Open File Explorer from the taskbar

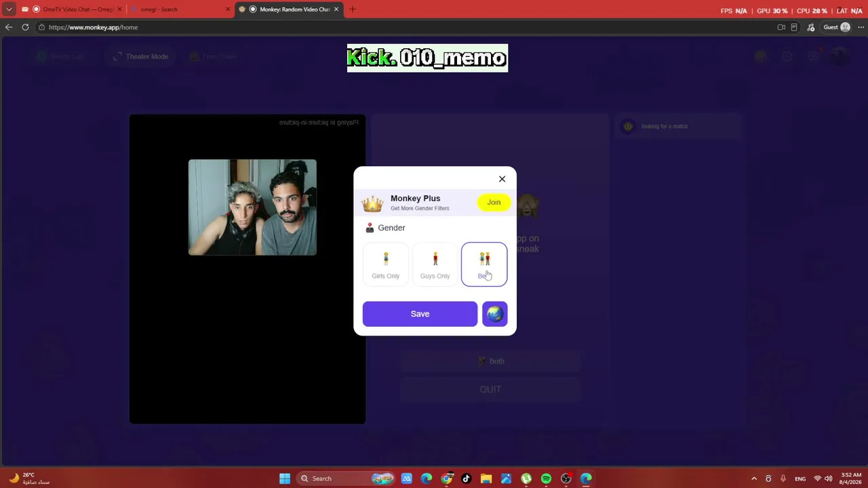pos(486,479)
